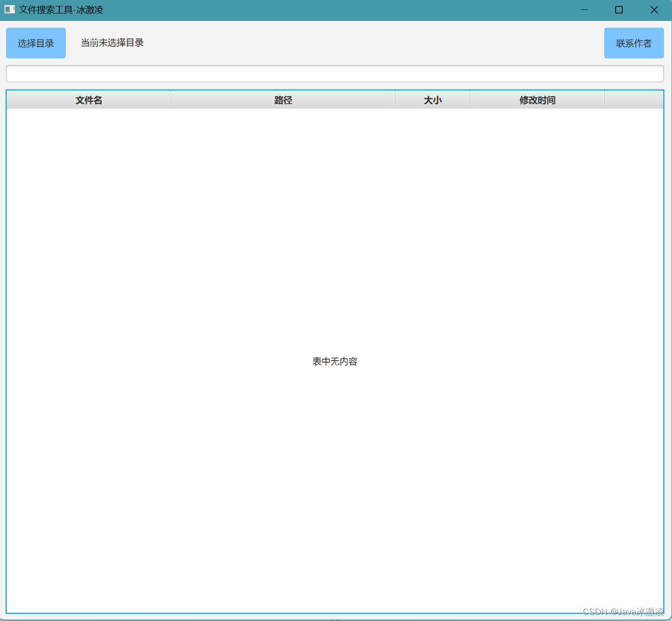Click the 表中无内容 placeholder text
The width and height of the screenshot is (672, 621).
tap(335, 361)
